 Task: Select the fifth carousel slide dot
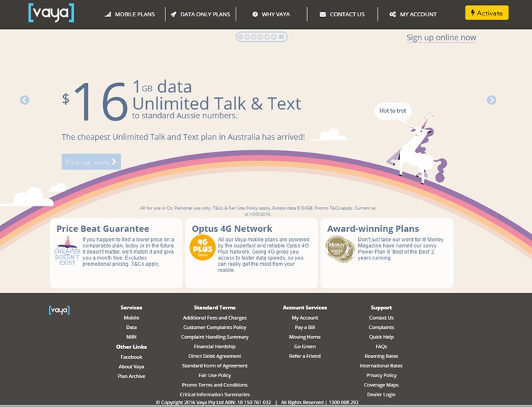click(267, 37)
